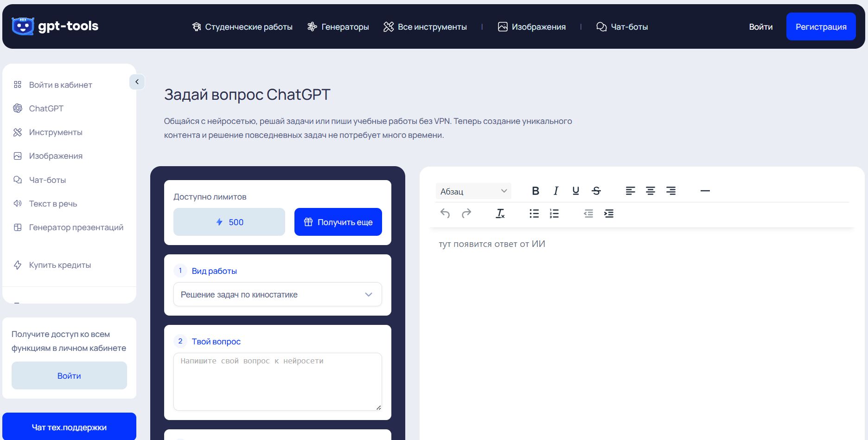868x440 pixels.
Task: Clear formatting with the Tx icon
Action: click(x=500, y=214)
